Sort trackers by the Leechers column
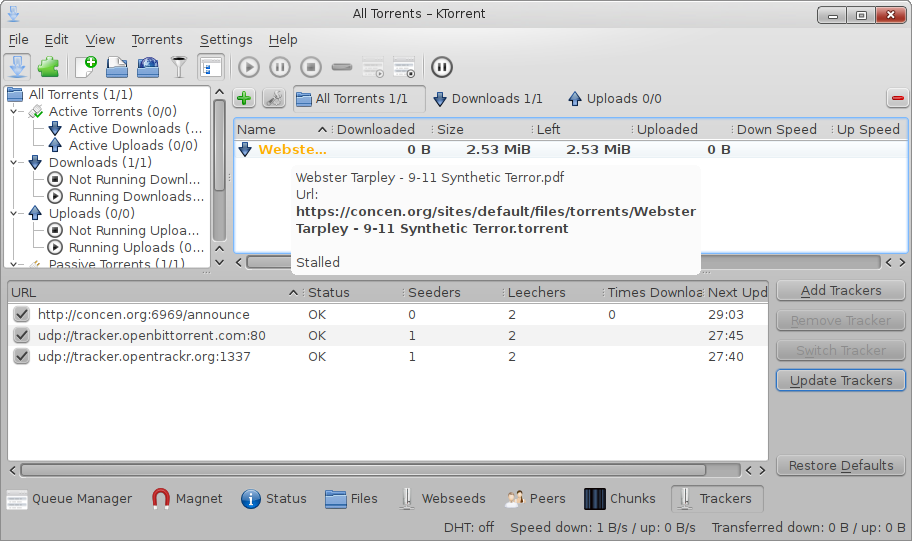Image resolution: width=912 pixels, height=541 pixels. pos(552,292)
